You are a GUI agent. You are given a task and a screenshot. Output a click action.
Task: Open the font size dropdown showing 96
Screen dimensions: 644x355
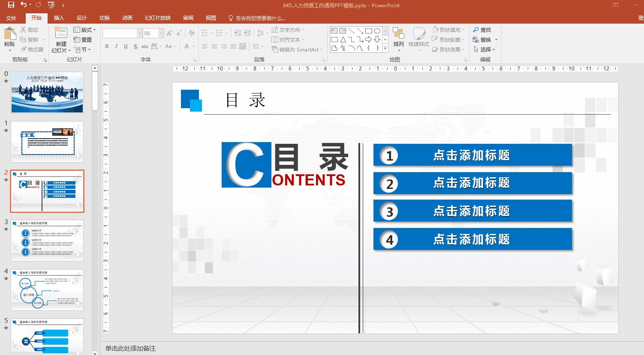click(161, 33)
